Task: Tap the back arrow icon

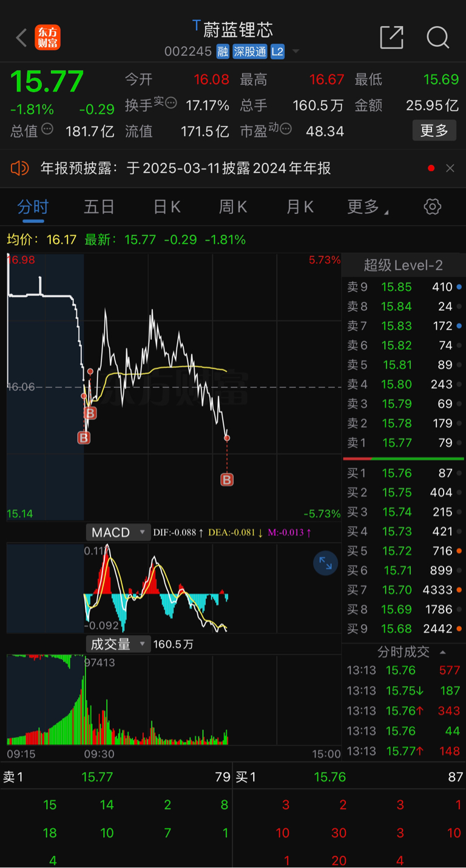Action: click(x=21, y=38)
